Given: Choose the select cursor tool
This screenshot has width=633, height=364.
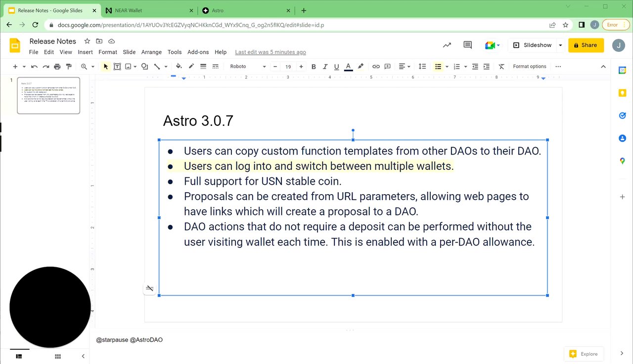Looking at the screenshot, I should pyautogui.click(x=106, y=66).
